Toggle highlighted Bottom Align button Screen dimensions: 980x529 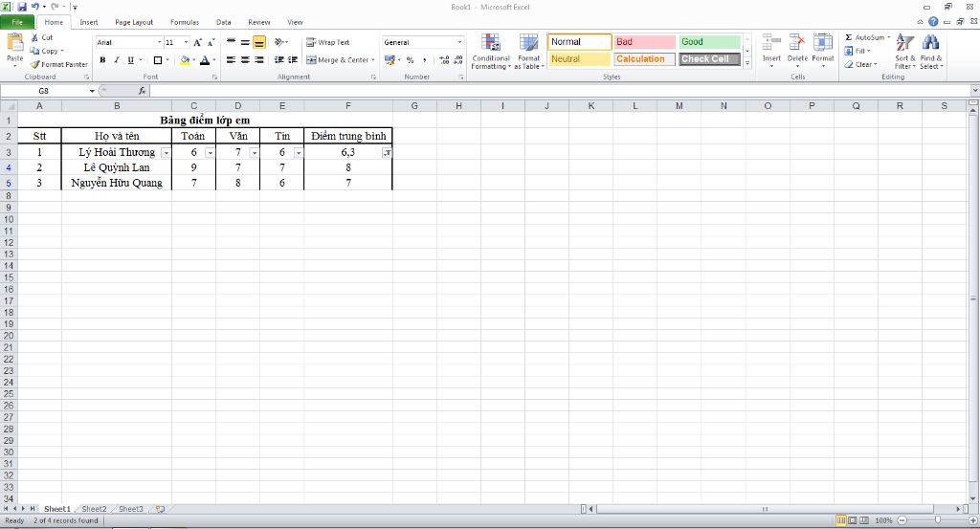click(x=258, y=42)
